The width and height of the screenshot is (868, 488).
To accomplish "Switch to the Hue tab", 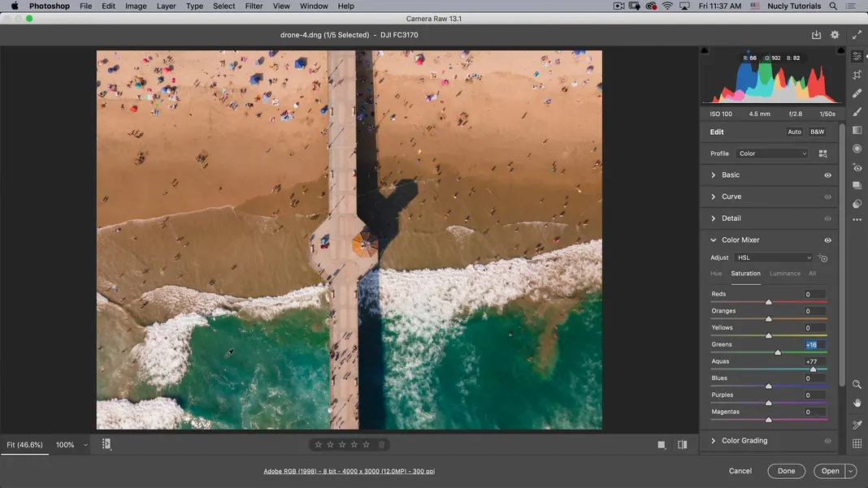I will coord(716,274).
